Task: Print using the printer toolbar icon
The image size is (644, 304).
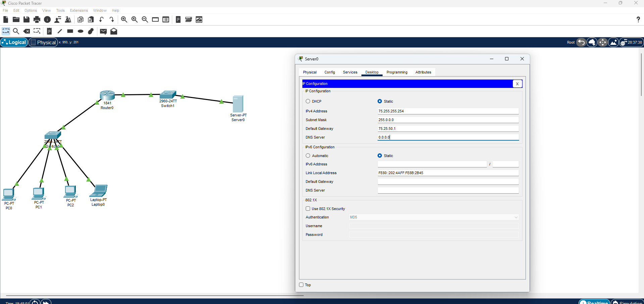Action: 37,19
